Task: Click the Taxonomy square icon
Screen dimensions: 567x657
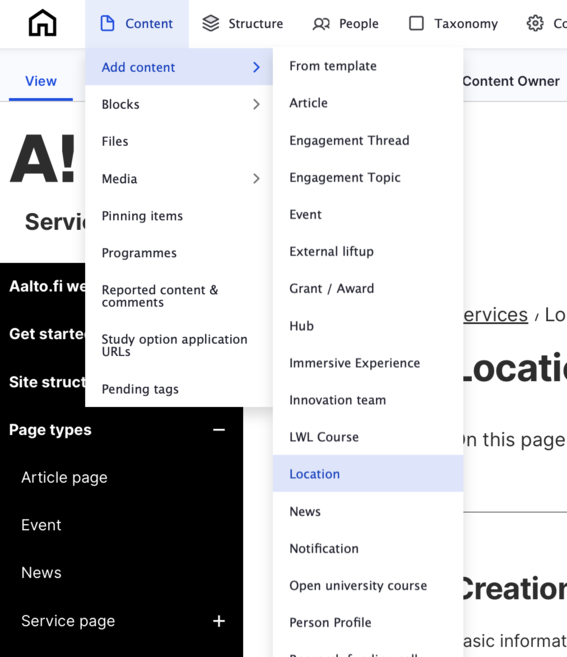Action: click(416, 23)
